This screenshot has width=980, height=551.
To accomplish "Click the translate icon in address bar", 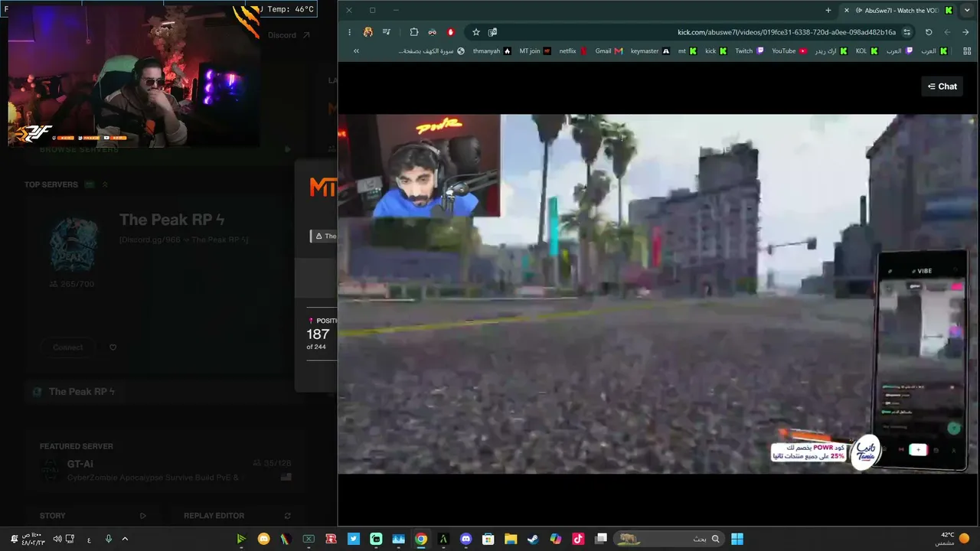I will coord(492,32).
